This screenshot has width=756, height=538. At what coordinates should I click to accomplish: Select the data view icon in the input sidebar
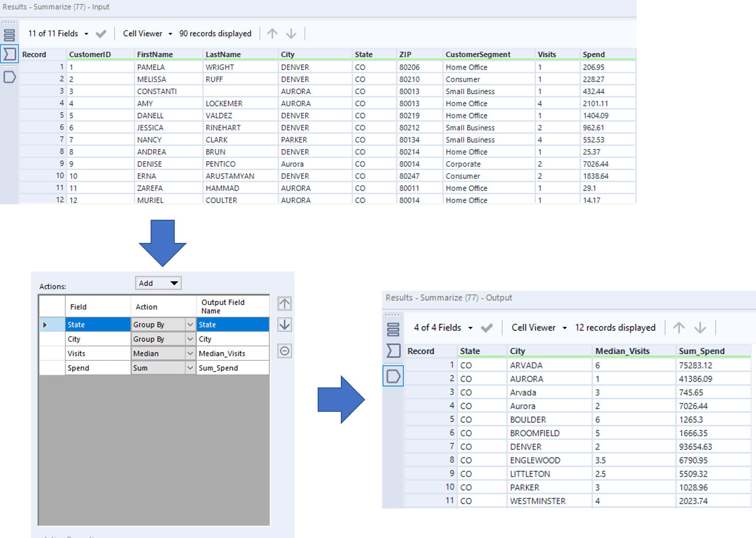[9, 77]
